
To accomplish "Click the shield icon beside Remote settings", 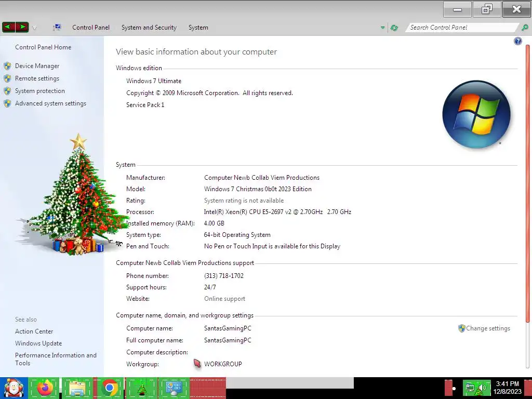I will [x=7, y=78].
